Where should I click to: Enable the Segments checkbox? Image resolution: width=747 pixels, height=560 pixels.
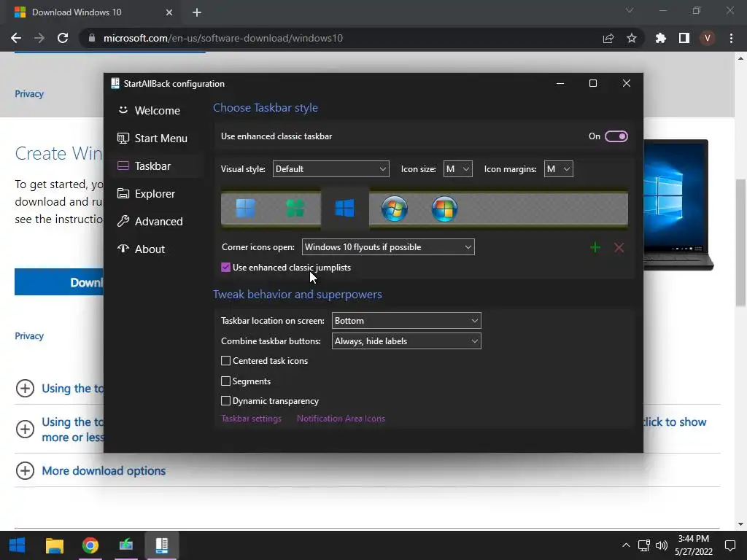[226, 381]
